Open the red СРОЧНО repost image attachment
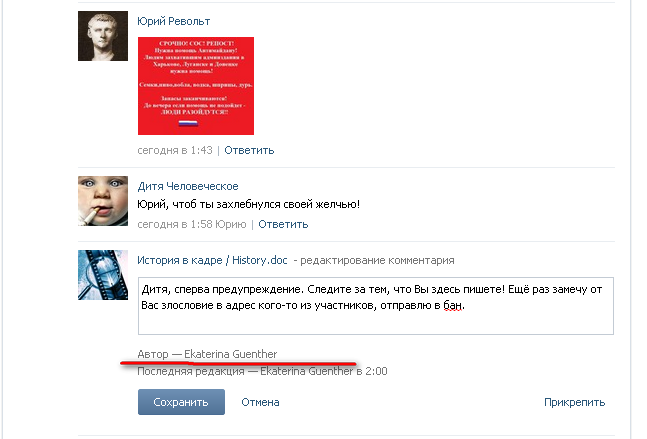The width and height of the screenshot is (647, 439). click(196, 86)
